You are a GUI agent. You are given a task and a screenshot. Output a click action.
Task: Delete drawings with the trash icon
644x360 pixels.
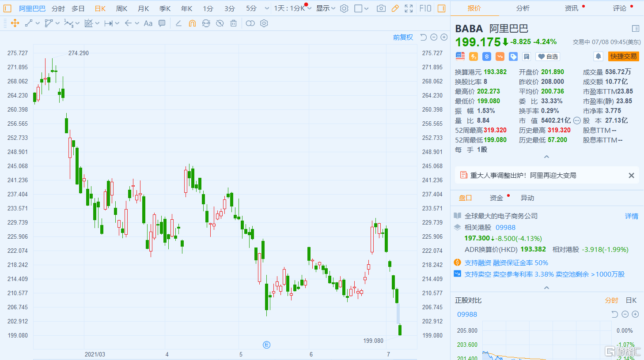pos(233,23)
